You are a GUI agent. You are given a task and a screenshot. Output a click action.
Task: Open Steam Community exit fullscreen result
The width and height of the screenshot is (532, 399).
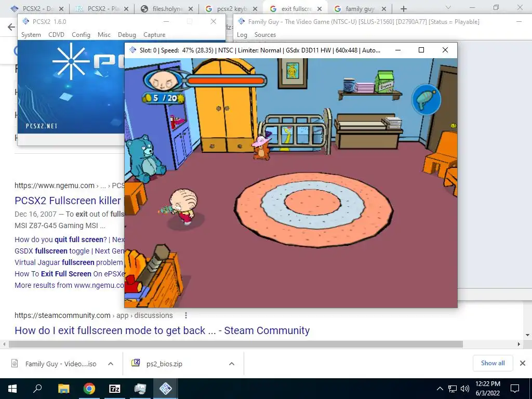[x=162, y=330]
